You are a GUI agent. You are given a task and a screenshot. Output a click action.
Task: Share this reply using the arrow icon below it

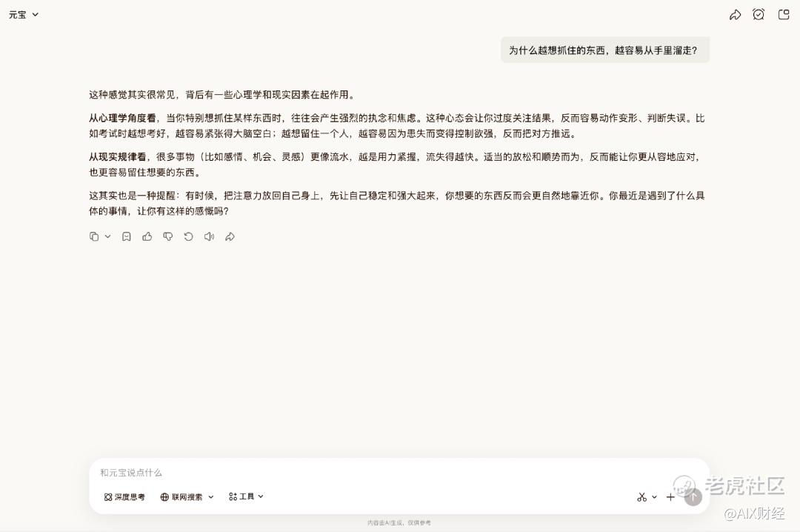[230, 236]
